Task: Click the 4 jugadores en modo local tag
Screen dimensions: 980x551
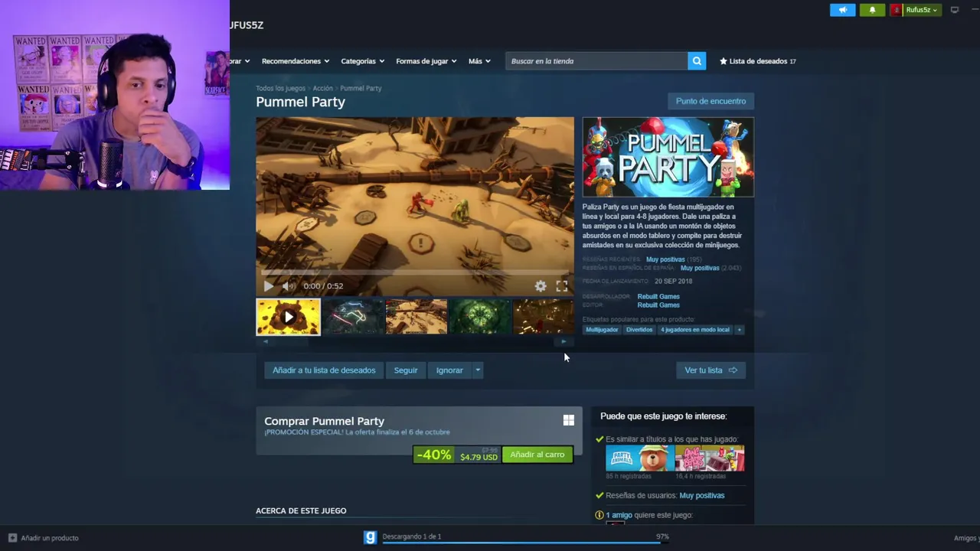Action: click(x=695, y=330)
